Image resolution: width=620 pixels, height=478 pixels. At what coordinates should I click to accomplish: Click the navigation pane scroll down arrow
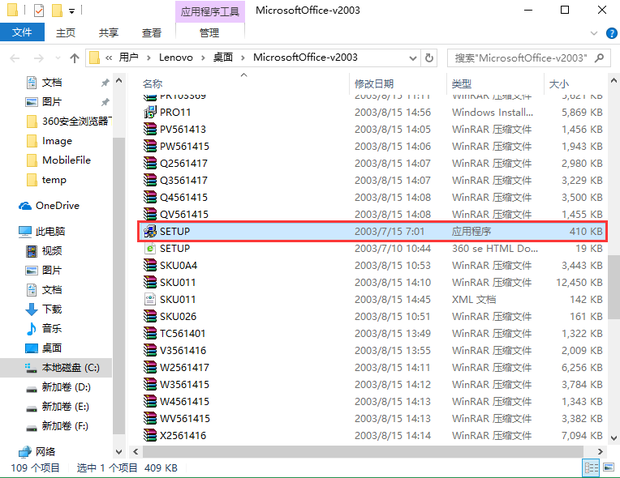pyautogui.click(x=119, y=452)
